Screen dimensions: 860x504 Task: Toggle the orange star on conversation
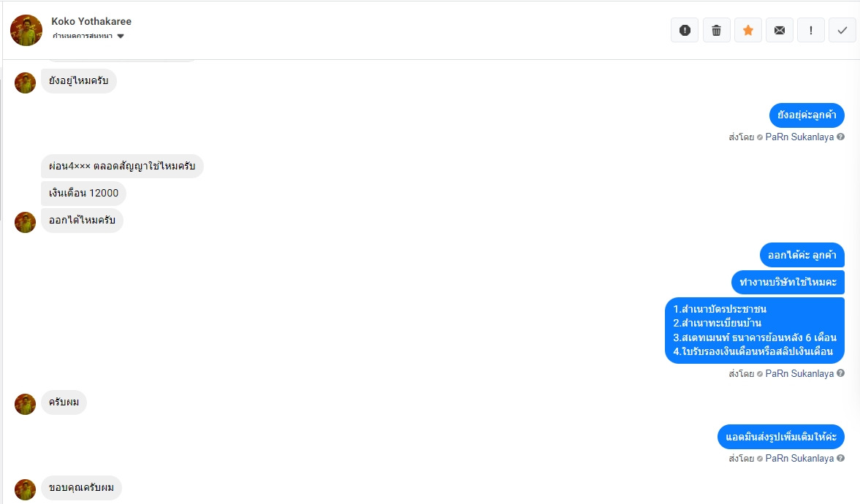(748, 31)
